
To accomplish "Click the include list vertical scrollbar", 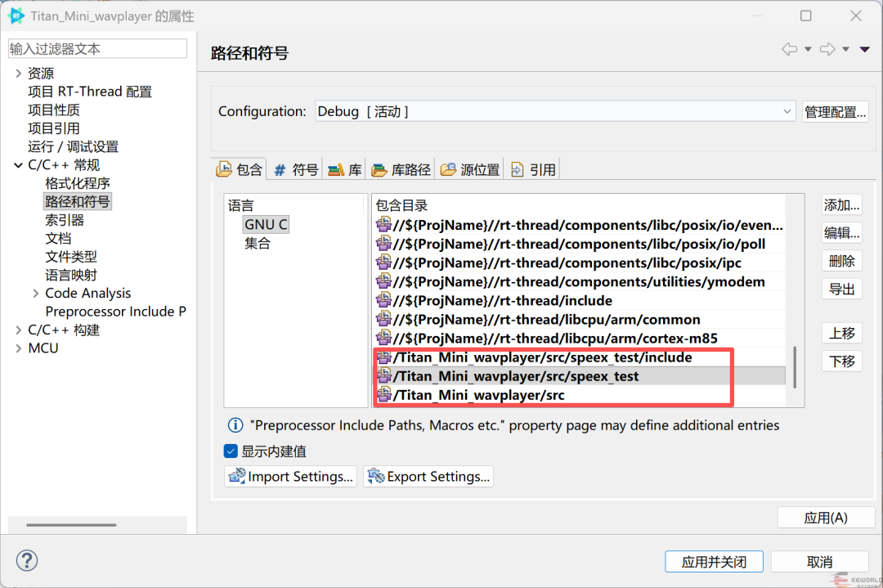I will coord(795,367).
